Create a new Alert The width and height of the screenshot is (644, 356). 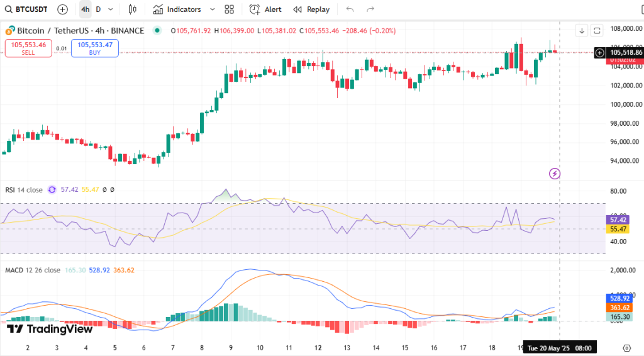pos(265,9)
